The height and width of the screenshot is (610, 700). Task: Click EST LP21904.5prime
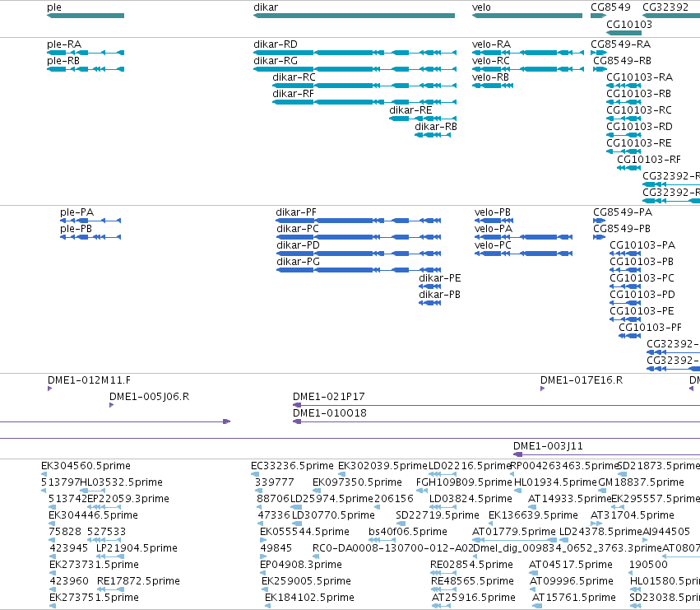tap(110, 556)
